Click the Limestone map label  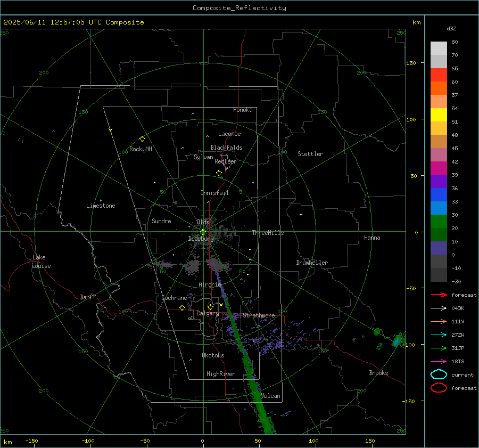tap(101, 206)
